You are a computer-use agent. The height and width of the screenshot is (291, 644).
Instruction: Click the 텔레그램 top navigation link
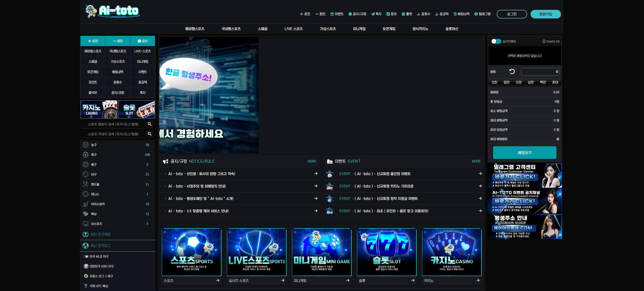(482, 14)
